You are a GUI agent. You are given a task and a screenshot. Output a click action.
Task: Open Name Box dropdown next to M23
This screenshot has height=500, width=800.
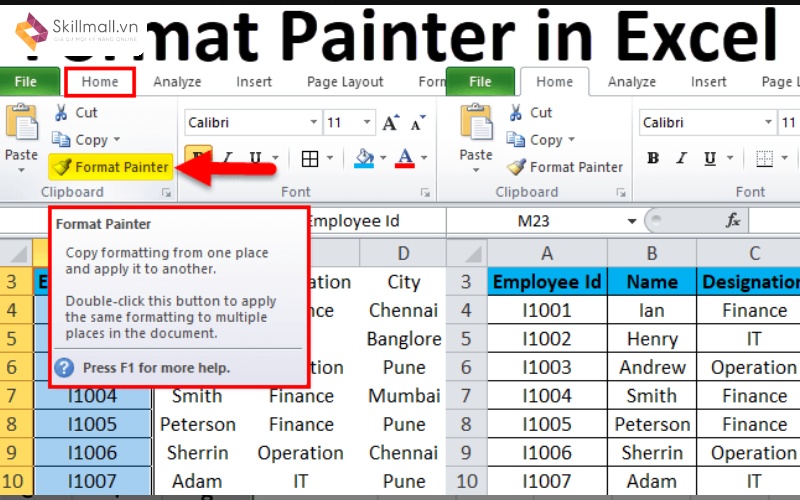tap(632, 221)
